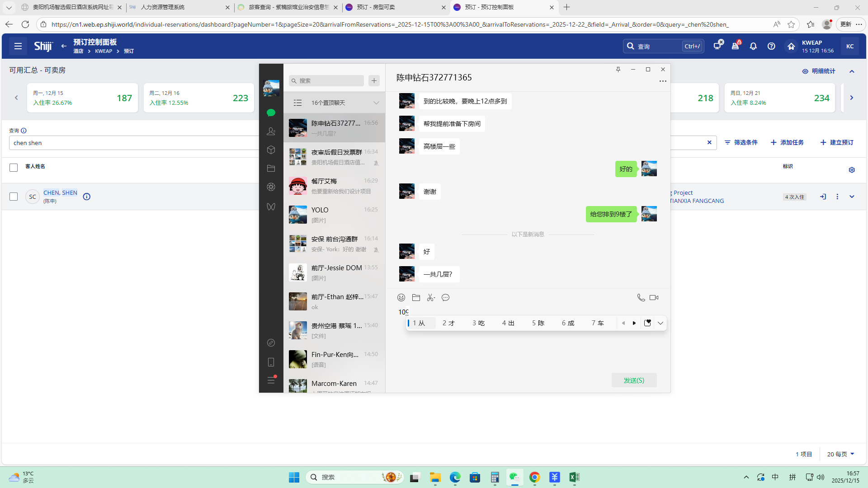Click the emoji icon in chat toolbar
The image size is (868, 488).
pyautogui.click(x=401, y=297)
